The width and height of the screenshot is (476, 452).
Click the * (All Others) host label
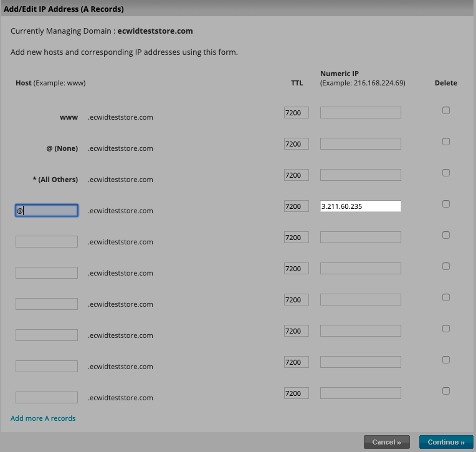pyautogui.click(x=55, y=180)
